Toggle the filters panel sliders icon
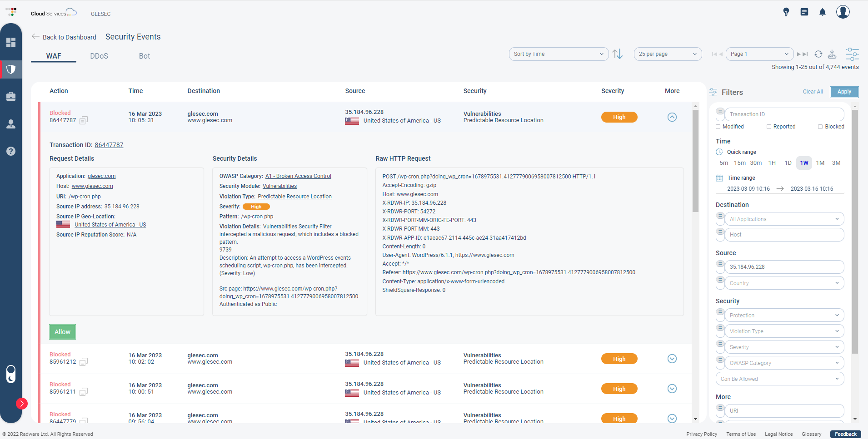The width and height of the screenshot is (868, 439). [x=852, y=54]
